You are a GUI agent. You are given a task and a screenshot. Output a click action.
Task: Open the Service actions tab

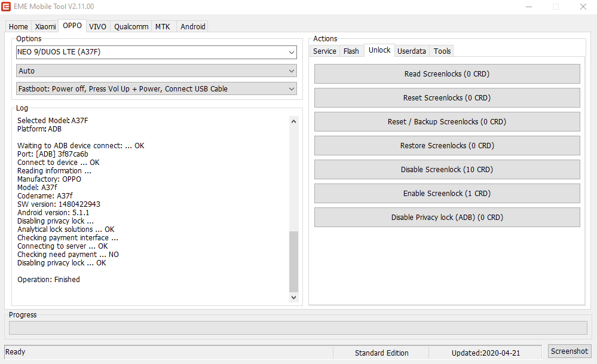(x=324, y=51)
